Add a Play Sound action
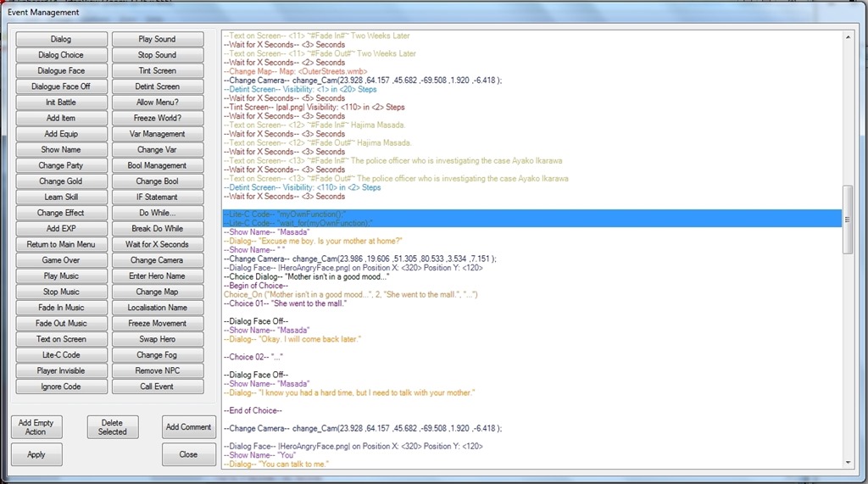Screen dimensions: 868x484 click(158, 39)
